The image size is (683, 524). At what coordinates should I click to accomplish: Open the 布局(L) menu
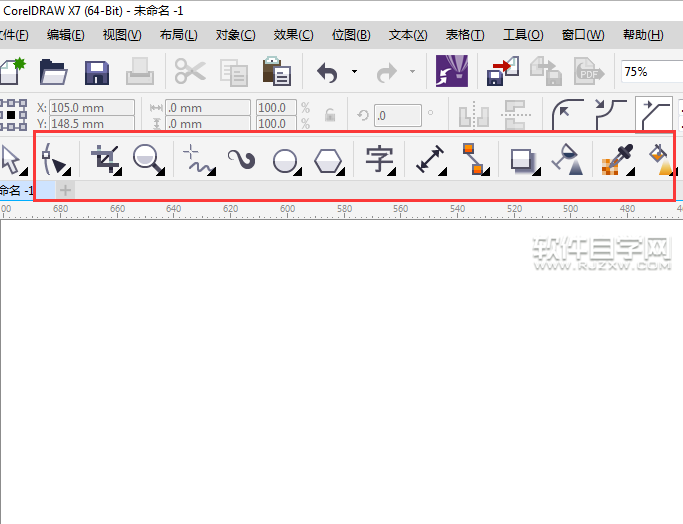point(179,35)
